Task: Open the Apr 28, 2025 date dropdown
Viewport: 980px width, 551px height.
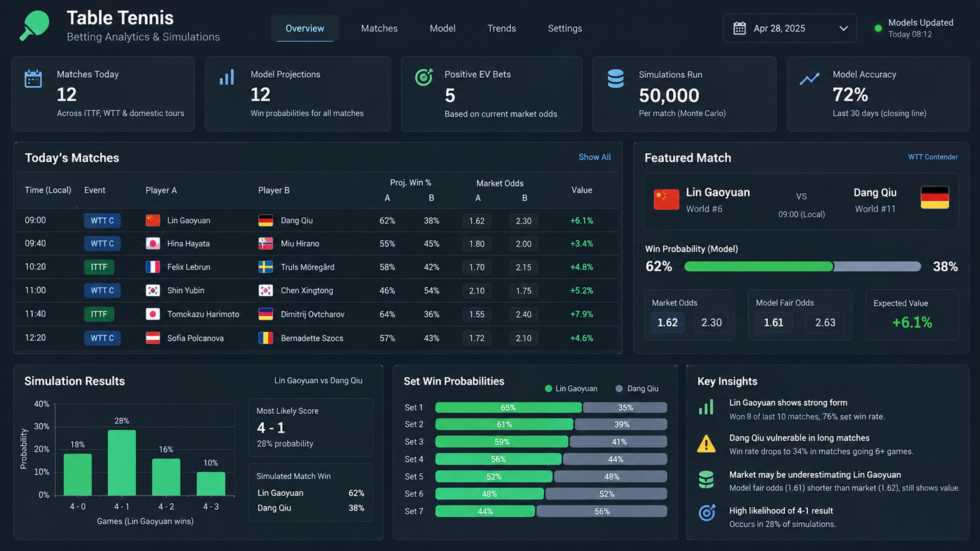Action: [789, 28]
